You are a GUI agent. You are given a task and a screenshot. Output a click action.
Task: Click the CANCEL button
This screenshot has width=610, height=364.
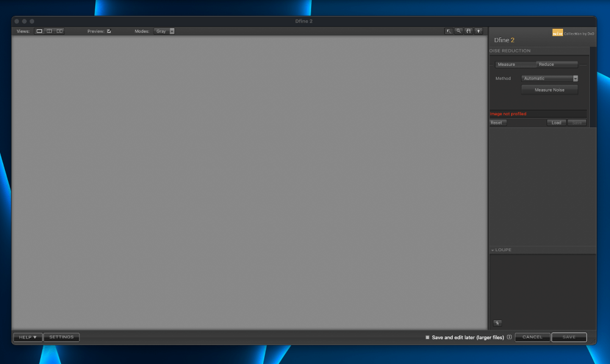[533, 337]
